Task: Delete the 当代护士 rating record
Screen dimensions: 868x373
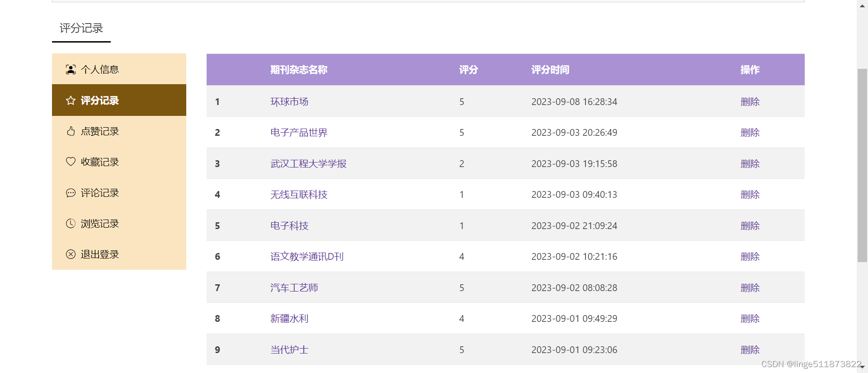Action: click(x=750, y=350)
